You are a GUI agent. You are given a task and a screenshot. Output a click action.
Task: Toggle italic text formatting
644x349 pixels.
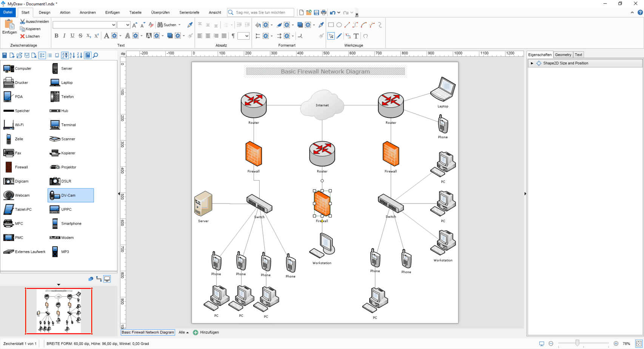point(64,36)
